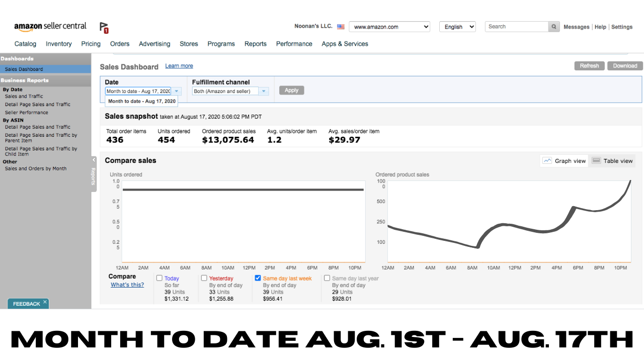This screenshot has height=362, width=644.
Task: Open the Help link
Action: [x=600, y=27]
